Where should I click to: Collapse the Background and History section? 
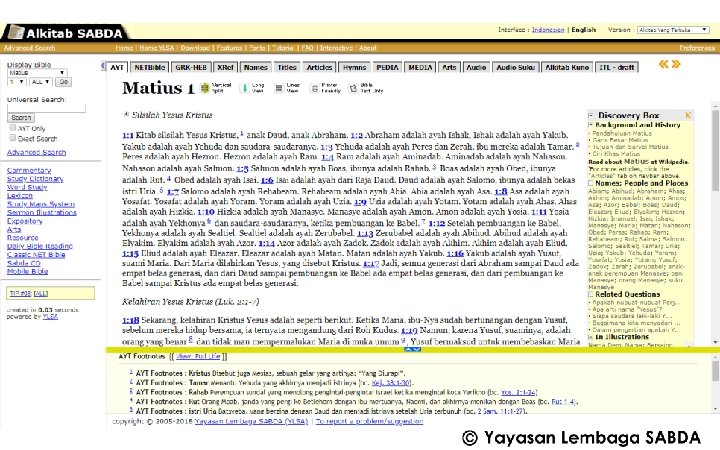pos(591,125)
